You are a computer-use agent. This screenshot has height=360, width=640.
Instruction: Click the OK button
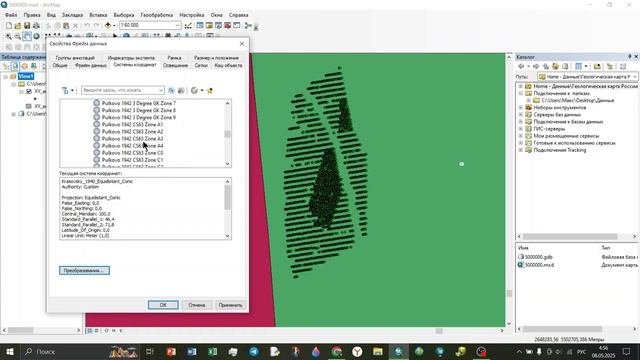[163, 305]
